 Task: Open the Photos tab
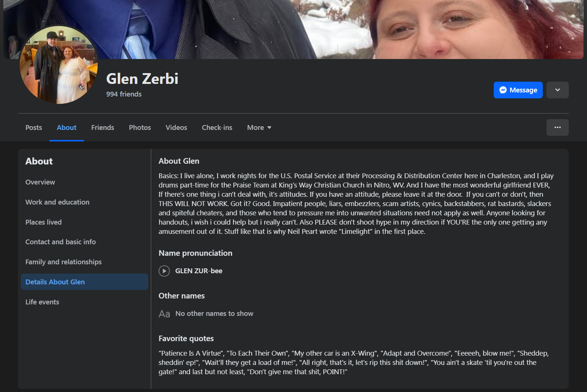pyautogui.click(x=140, y=128)
